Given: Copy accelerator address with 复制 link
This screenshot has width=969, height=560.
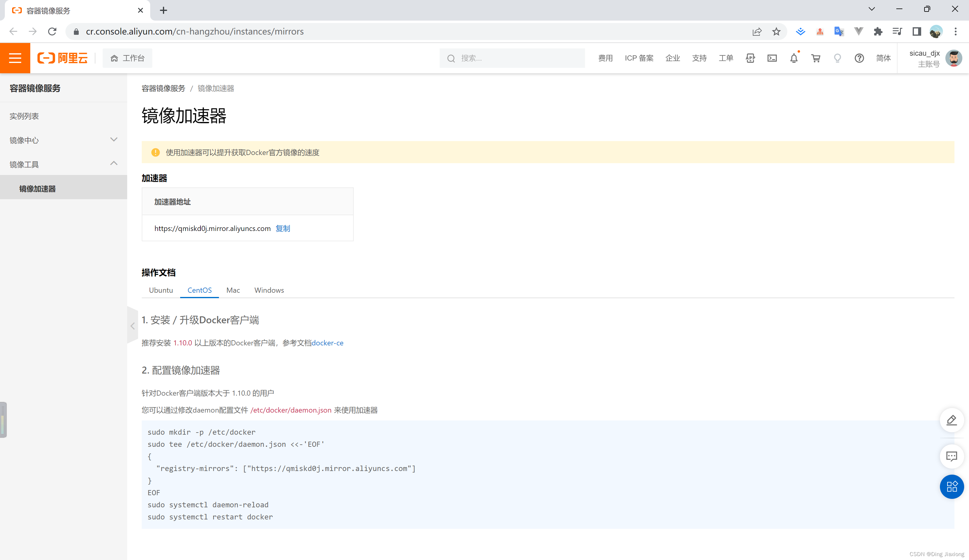Looking at the screenshot, I should coord(283,228).
